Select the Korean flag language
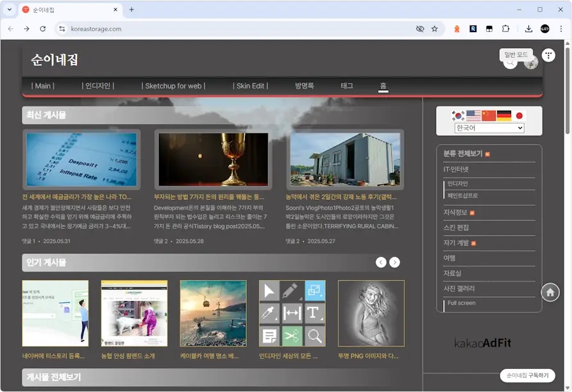Screen dimensions: 572x392 pos(458,116)
